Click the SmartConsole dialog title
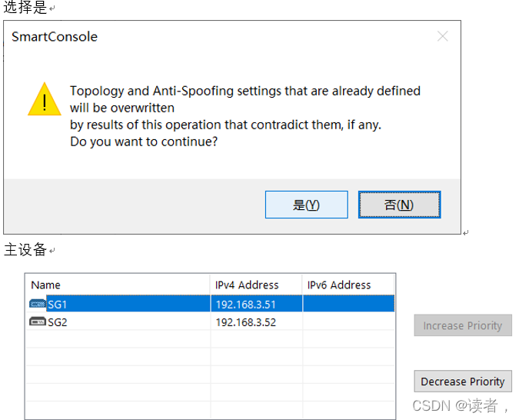This screenshot has height=420, width=519. point(55,36)
